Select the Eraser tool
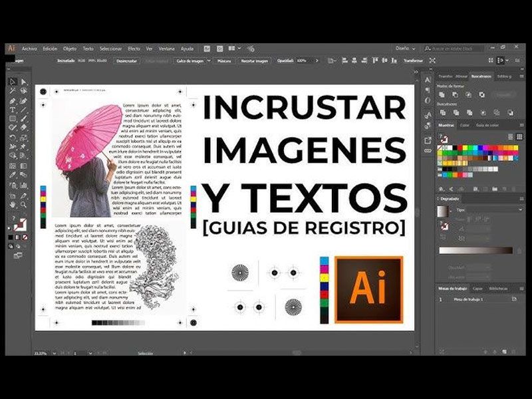The width and height of the screenshot is (532, 399). (23, 128)
